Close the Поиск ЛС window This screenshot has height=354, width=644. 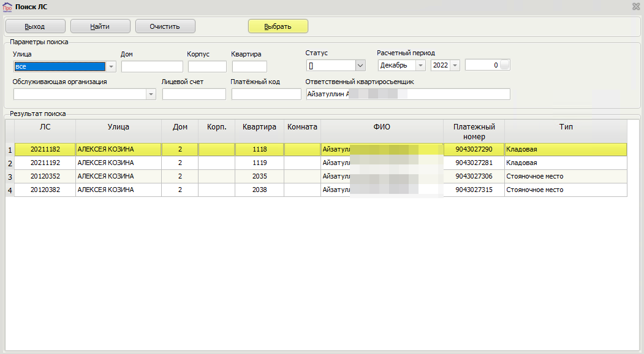coord(636,7)
